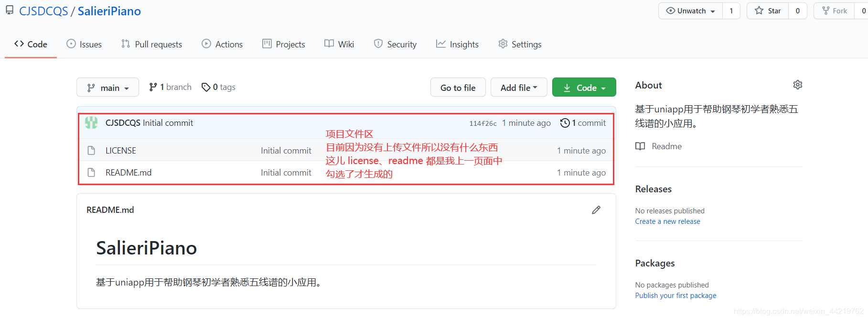Star this repository

pyautogui.click(x=768, y=11)
